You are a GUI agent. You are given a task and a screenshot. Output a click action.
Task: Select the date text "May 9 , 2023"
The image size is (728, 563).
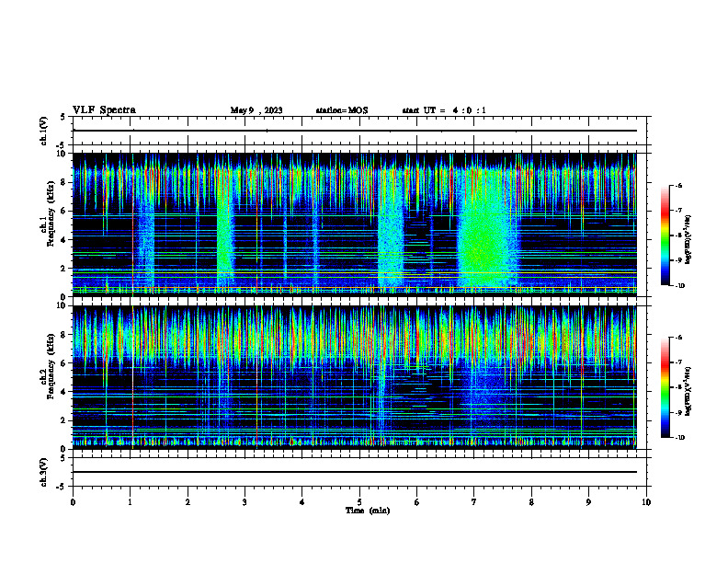[x=256, y=110]
